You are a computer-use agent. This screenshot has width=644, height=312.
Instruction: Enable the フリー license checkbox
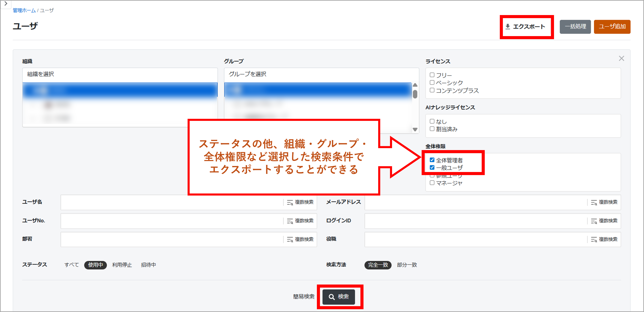432,75
